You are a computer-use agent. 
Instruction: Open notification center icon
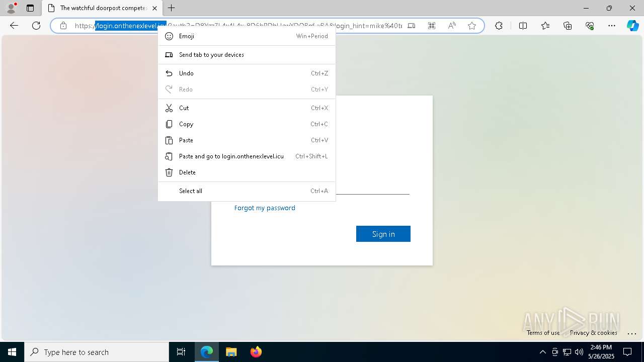click(627, 352)
